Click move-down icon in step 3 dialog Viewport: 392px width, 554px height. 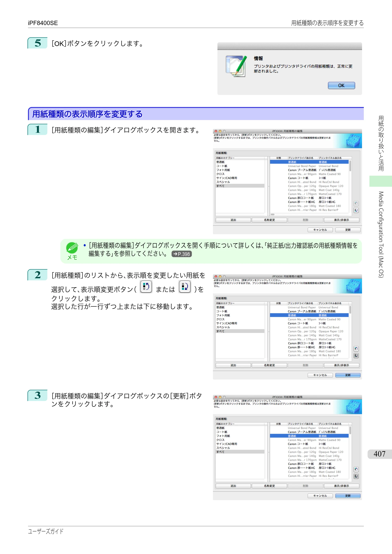356,476
